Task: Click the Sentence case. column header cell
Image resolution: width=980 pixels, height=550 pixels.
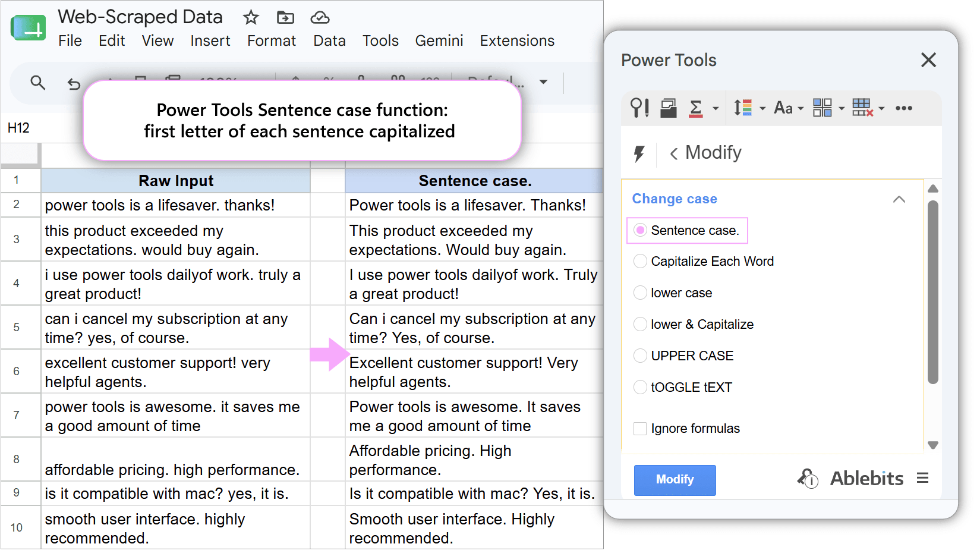Action: [475, 181]
